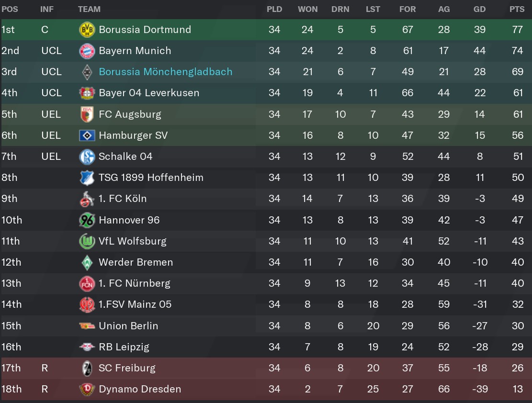Click the RB Leipzig logo icon

pyautogui.click(x=87, y=347)
